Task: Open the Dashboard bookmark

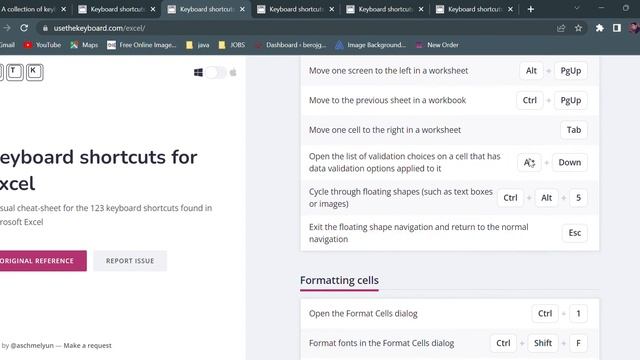Action: click(291, 45)
